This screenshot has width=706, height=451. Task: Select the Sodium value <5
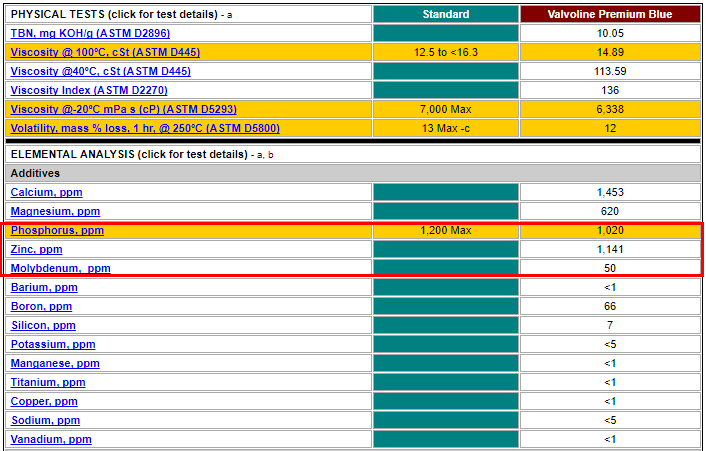point(610,420)
